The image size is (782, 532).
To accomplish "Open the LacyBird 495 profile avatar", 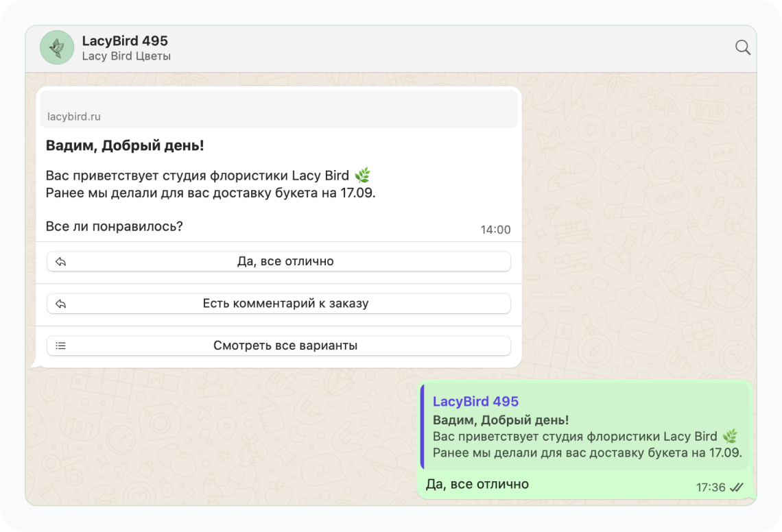I will (x=57, y=47).
